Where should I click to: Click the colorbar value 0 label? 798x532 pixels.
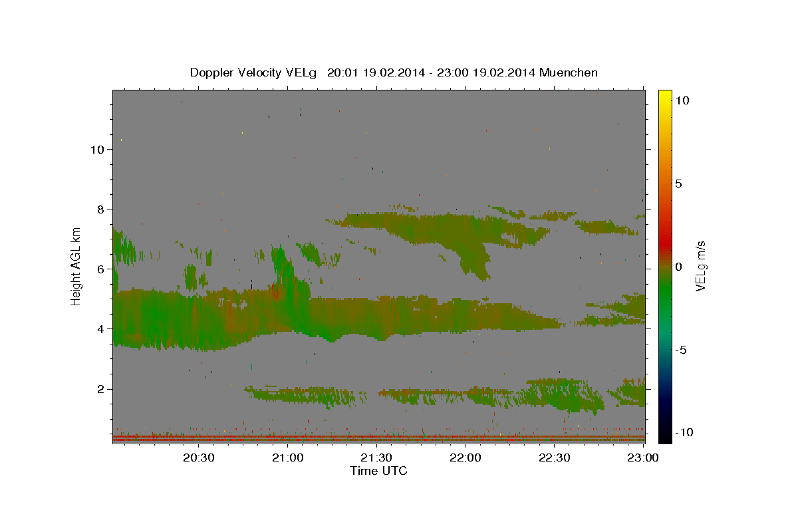click(678, 267)
